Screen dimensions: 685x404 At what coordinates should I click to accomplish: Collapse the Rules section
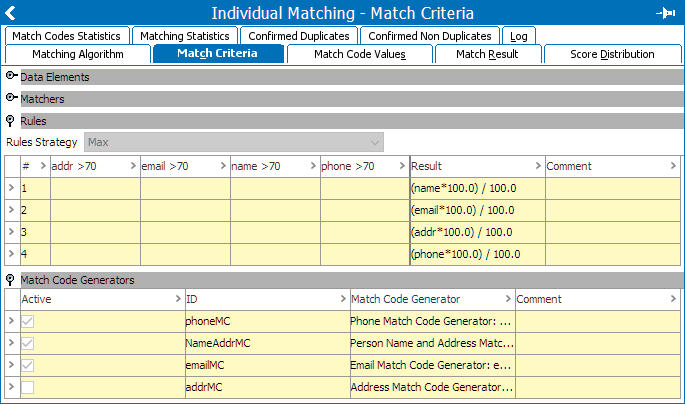click(x=10, y=121)
